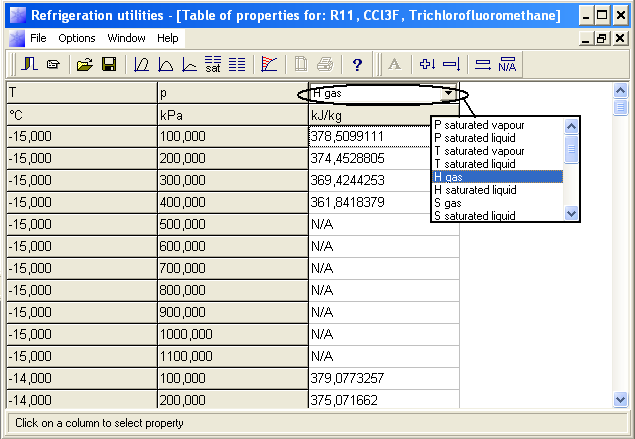Click the exit door toolbar icon
The height and width of the screenshot is (439, 635).
point(30,64)
